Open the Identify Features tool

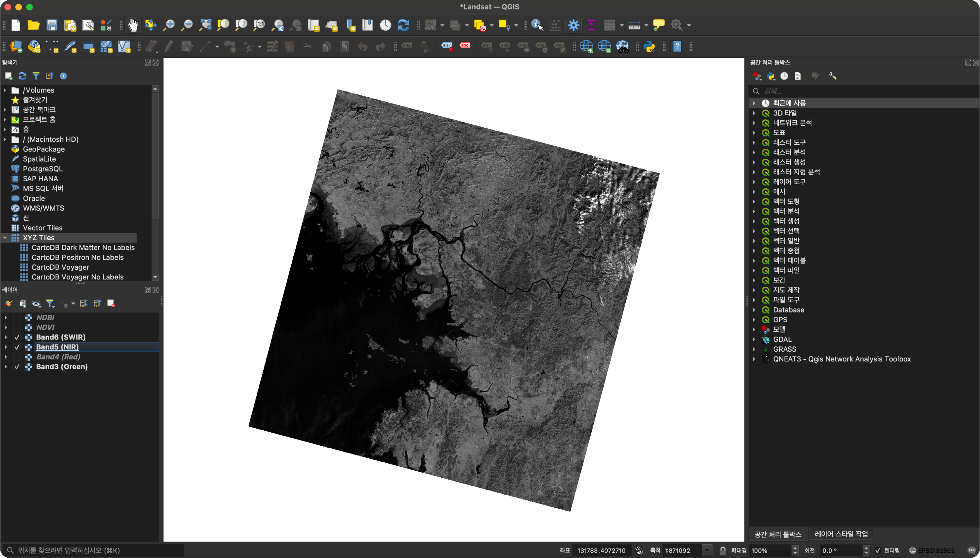click(x=537, y=25)
